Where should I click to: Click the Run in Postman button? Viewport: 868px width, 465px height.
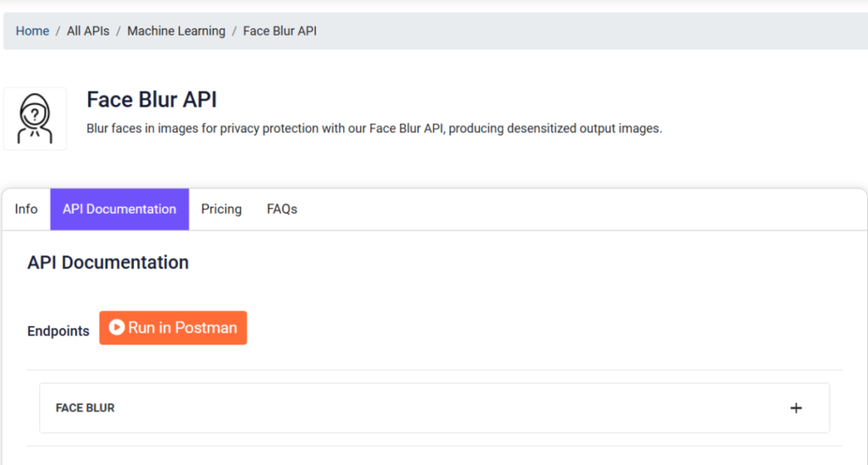pyautogui.click(x=173, y=328)
